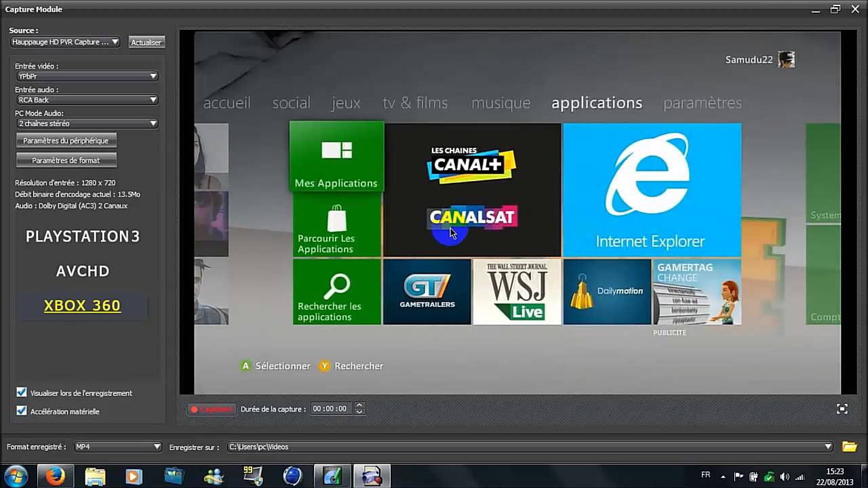
Task: Toggle Visualiser lors de l'enregistrement checkbox
Action: pos(21,392)
